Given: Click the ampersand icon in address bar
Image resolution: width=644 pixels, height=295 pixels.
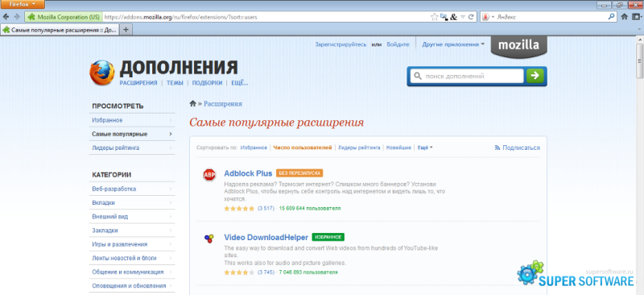Looking at the screenshot, I should click(x=453, y=17).
